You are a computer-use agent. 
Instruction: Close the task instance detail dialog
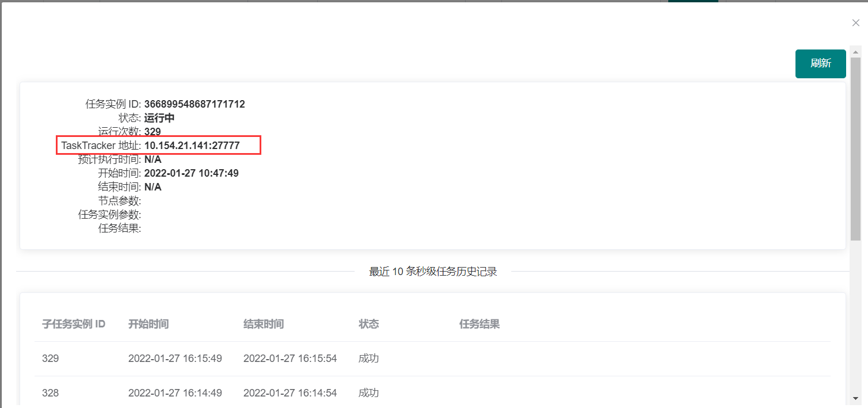(x=856, y=23)
